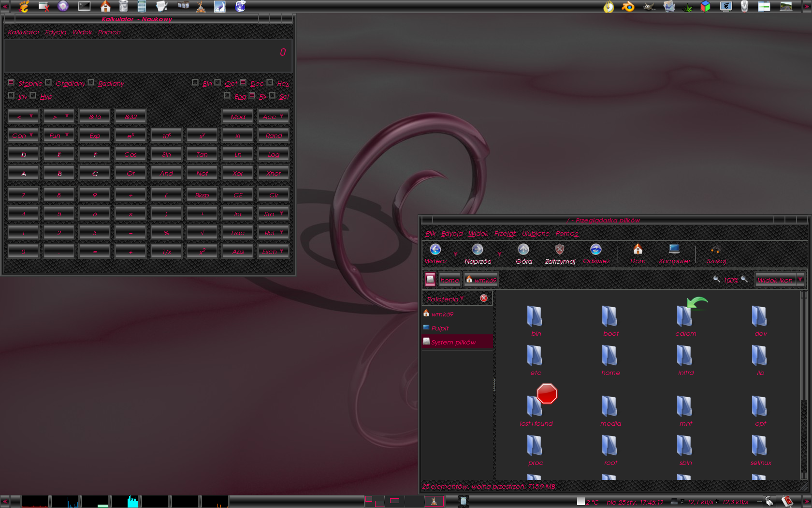812x508 pixels.
Task: Click the file browser vertical scrollbar
Action: click(x=804, y=385)
